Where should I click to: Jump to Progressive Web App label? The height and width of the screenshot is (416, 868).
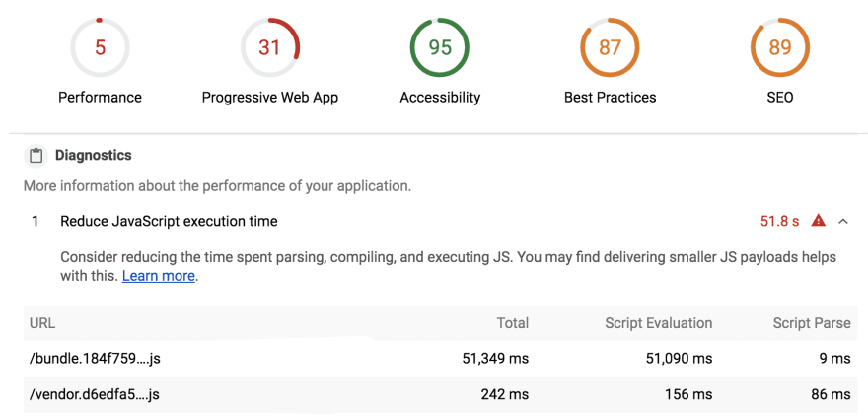[x=269, y=98]
